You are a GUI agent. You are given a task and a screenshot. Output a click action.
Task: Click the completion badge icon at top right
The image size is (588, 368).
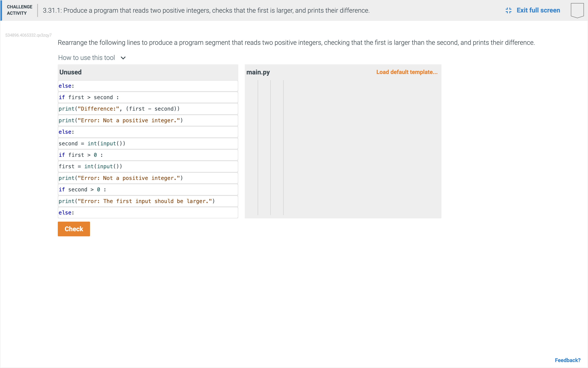pos(577,10)
